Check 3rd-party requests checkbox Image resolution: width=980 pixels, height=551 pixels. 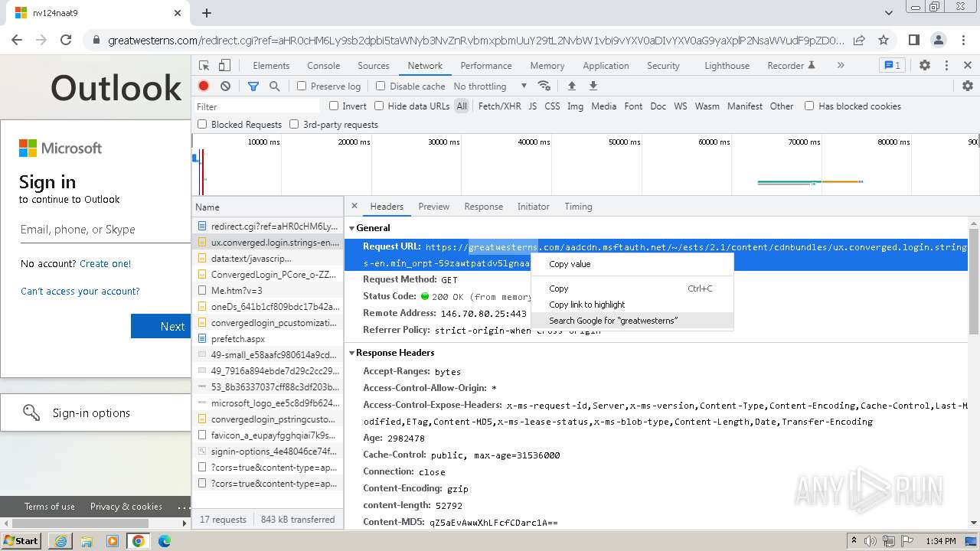pyautogui.click(x=294, y=124)
